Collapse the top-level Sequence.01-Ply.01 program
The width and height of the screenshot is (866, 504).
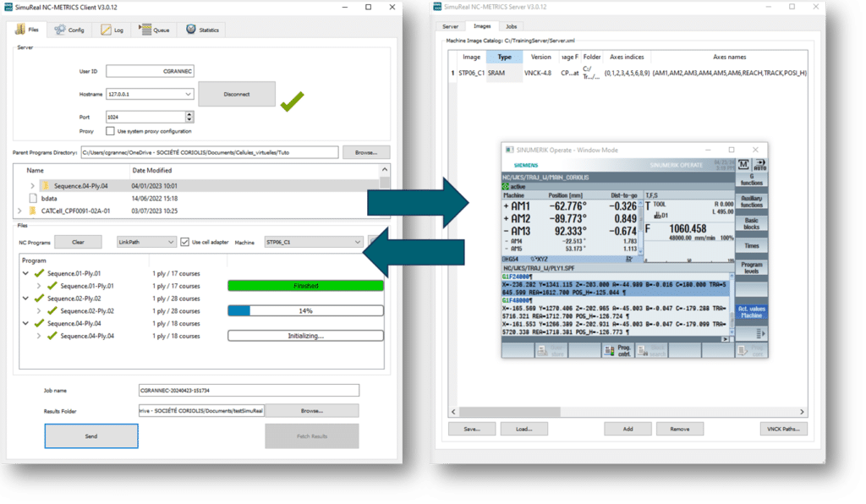pyautogui.click(x=26, y=273)
